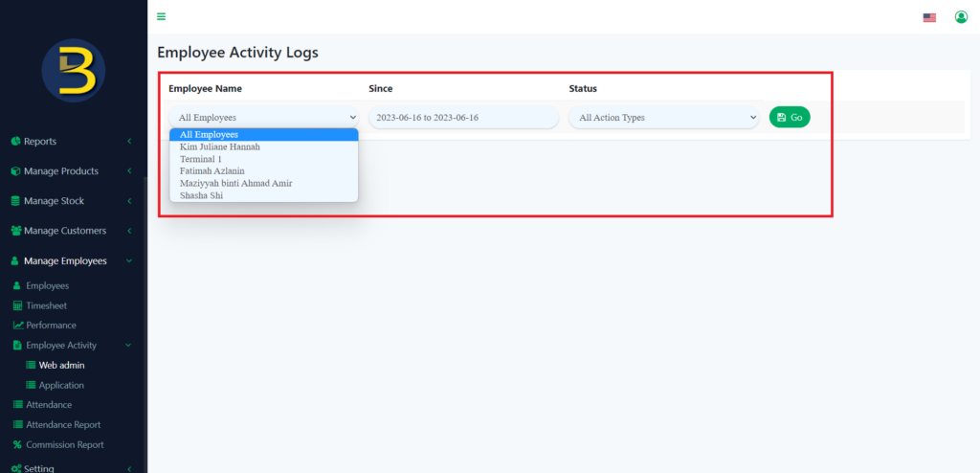Viewport: 980px width, 473px height.
Task: Open the US flag language selector
Action: click(929, 17)
